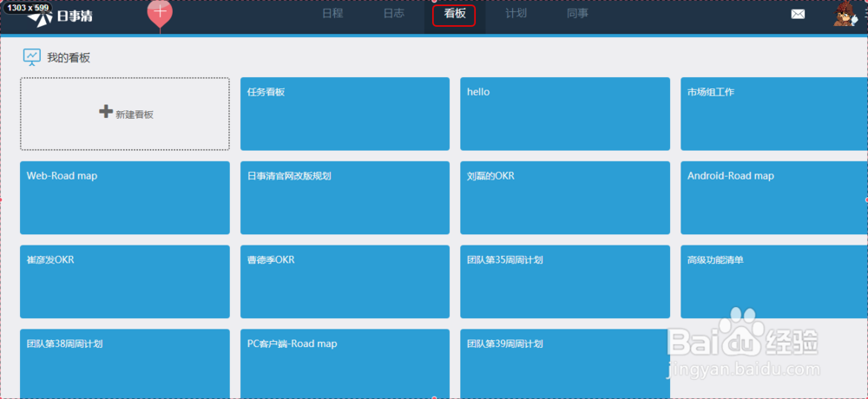Open the 高级功能清单 board
This screenshot has height=399, width=868.
[x=774, y=282]
